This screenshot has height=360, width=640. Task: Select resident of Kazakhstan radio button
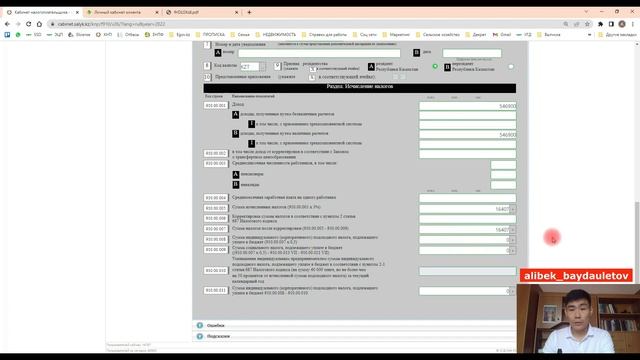[435, 66]
